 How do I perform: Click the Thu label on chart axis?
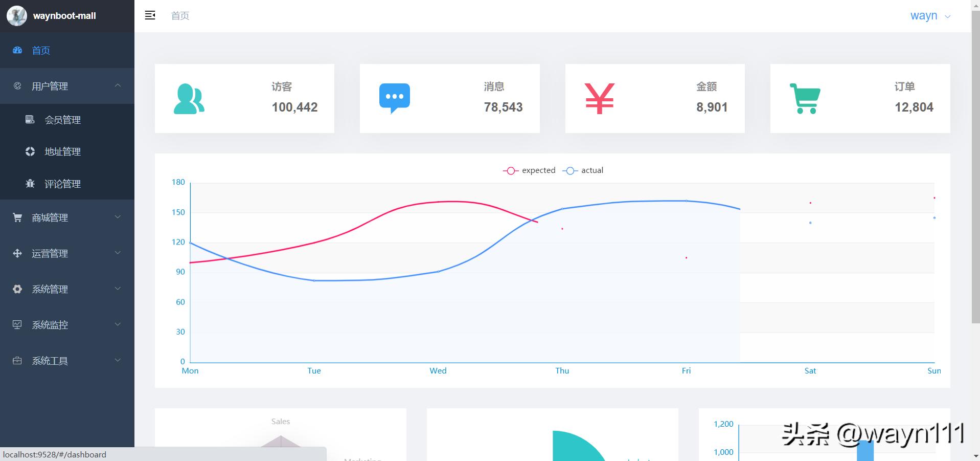(x=562, y=371)
